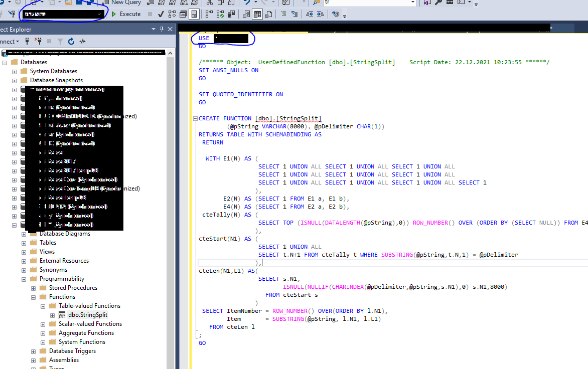
Task: Select the Scalar-valued Functions tree item
Action: 90,324
